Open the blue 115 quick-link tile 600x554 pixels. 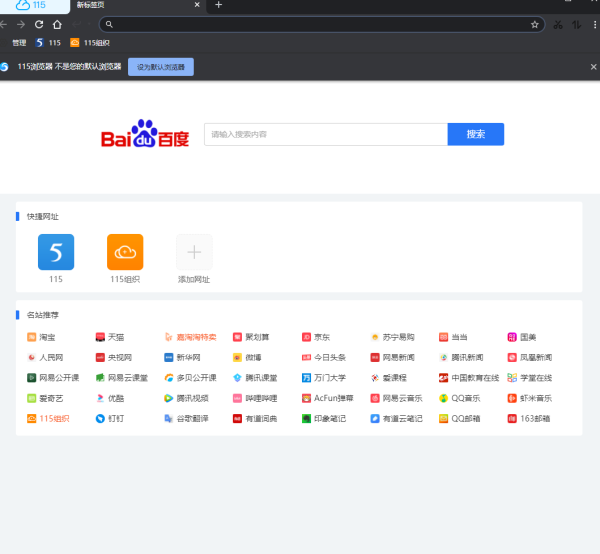[x=56, y=252]
